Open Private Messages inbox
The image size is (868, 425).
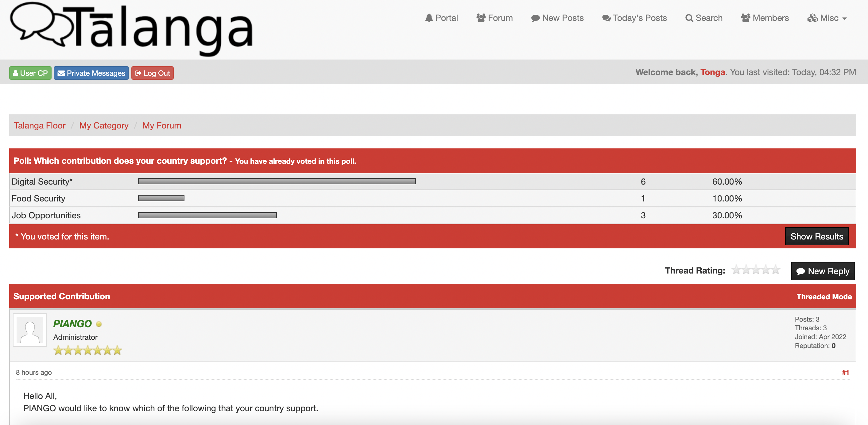tap(91, 73)
